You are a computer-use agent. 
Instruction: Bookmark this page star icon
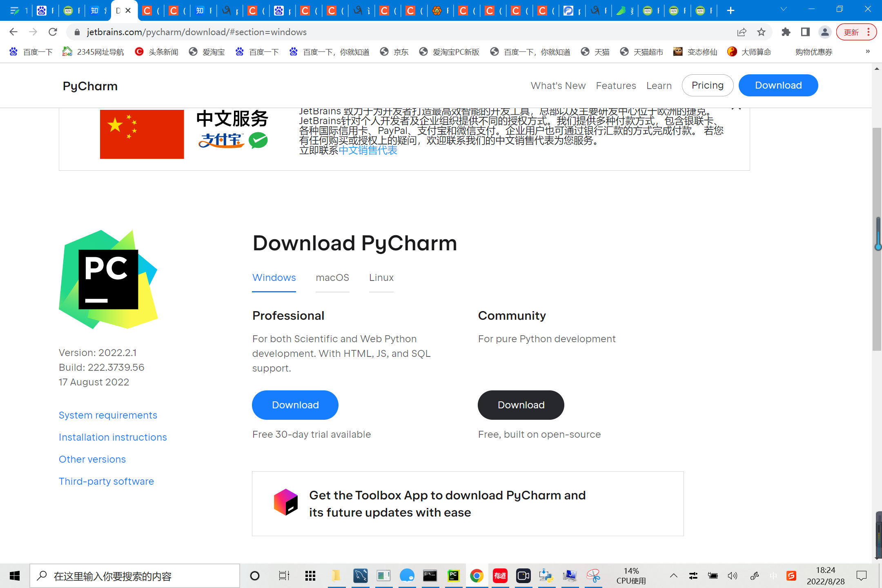tap(761, 32)
